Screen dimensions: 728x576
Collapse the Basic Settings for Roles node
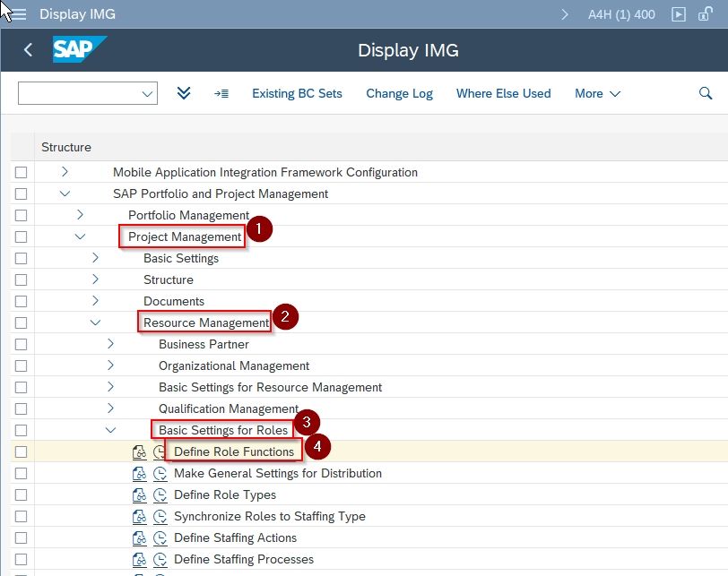[x=110, y=430]
